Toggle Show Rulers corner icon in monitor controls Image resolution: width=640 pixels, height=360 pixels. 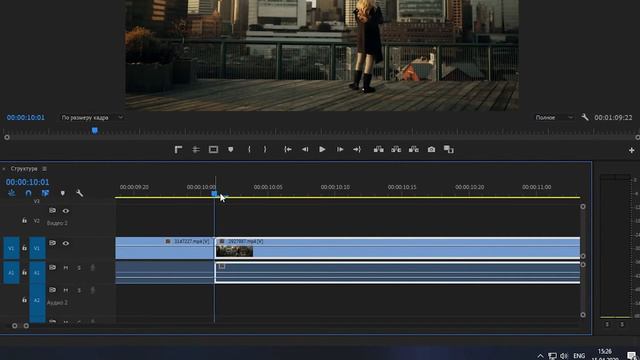pos(178,150)
